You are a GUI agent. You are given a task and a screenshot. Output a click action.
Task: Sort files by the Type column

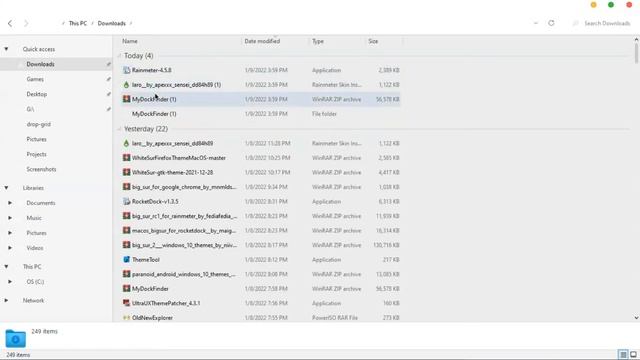(x=318, y=41)
